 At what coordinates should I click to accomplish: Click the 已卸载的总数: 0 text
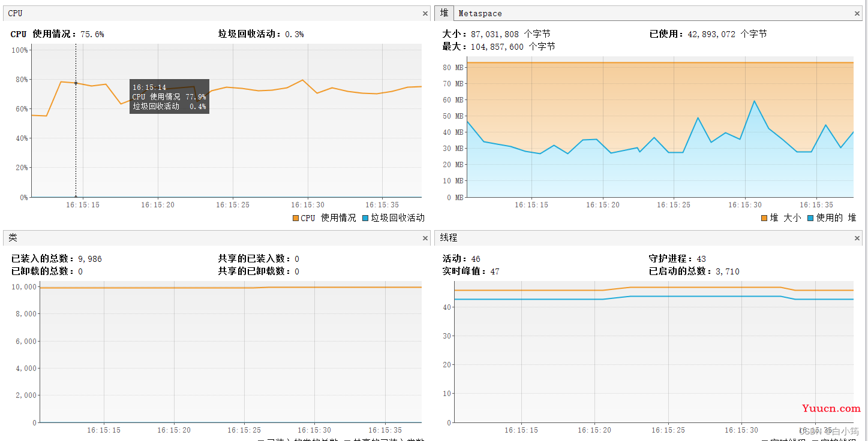click(x=47, y=271)
